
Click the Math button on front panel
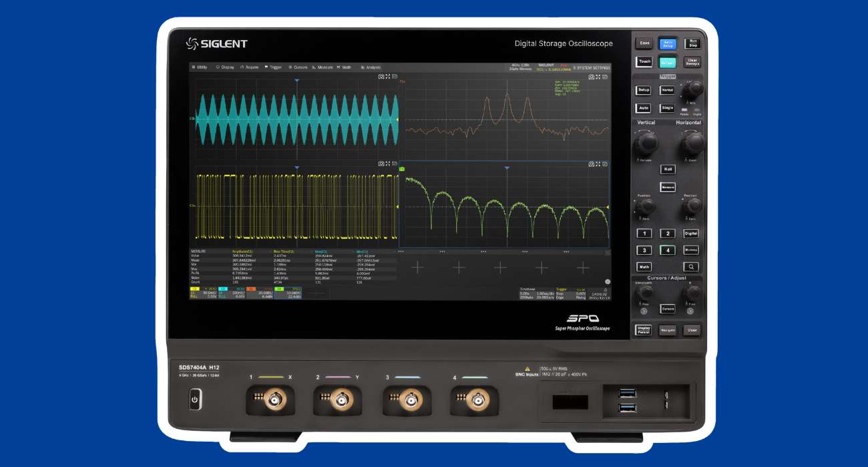[x=644, y=267]
